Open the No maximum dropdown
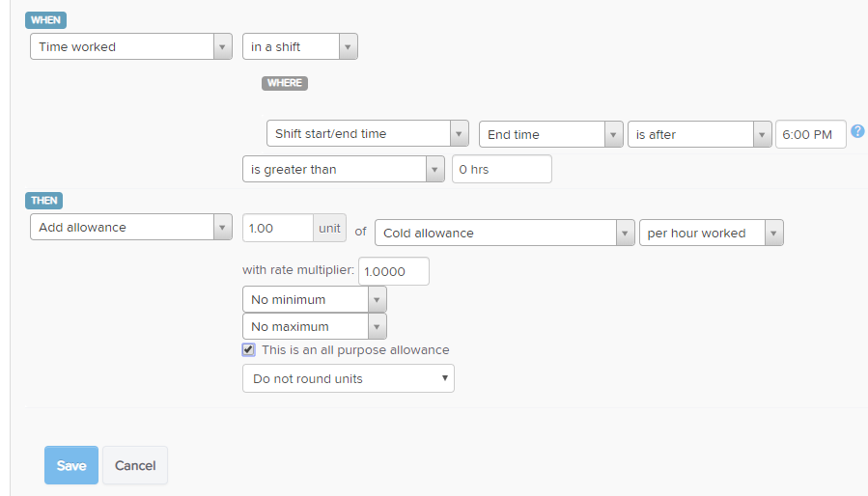868x496 pixels. click(x=315, y=326)
